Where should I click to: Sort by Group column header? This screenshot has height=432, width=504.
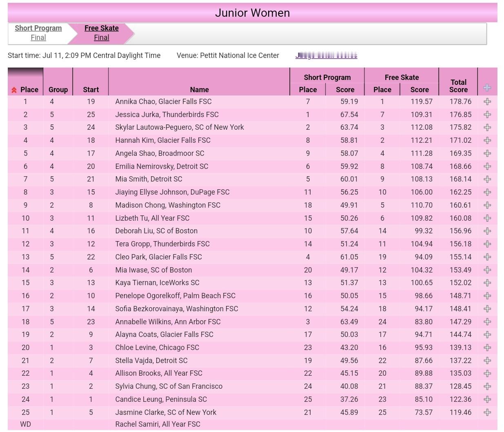[58, 90]
